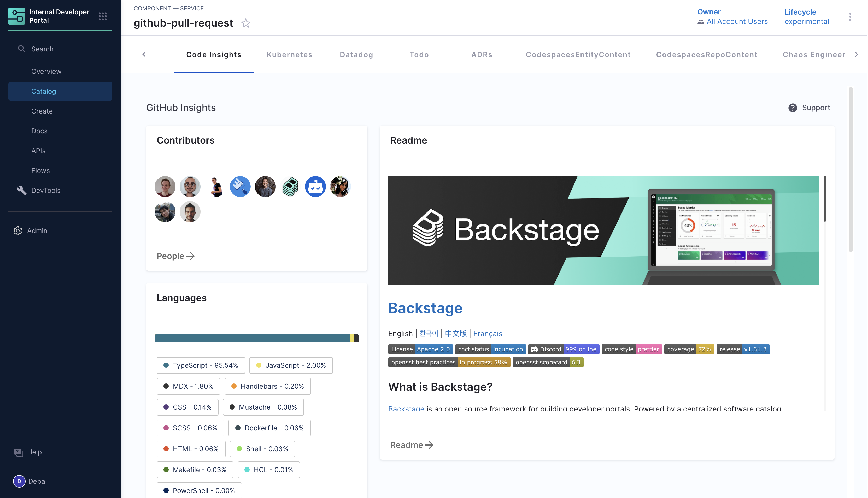
Task: Open Deba user profile avatar
Action: coord(19,481)
